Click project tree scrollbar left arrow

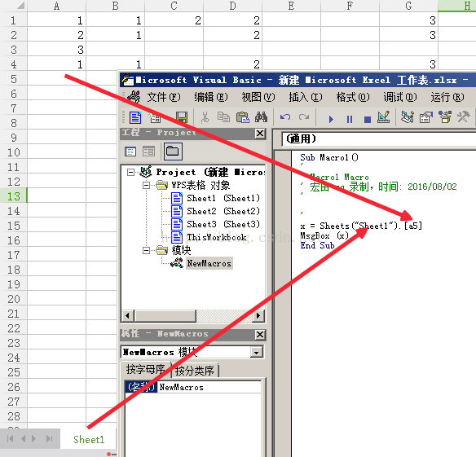(x=127, y=316)
